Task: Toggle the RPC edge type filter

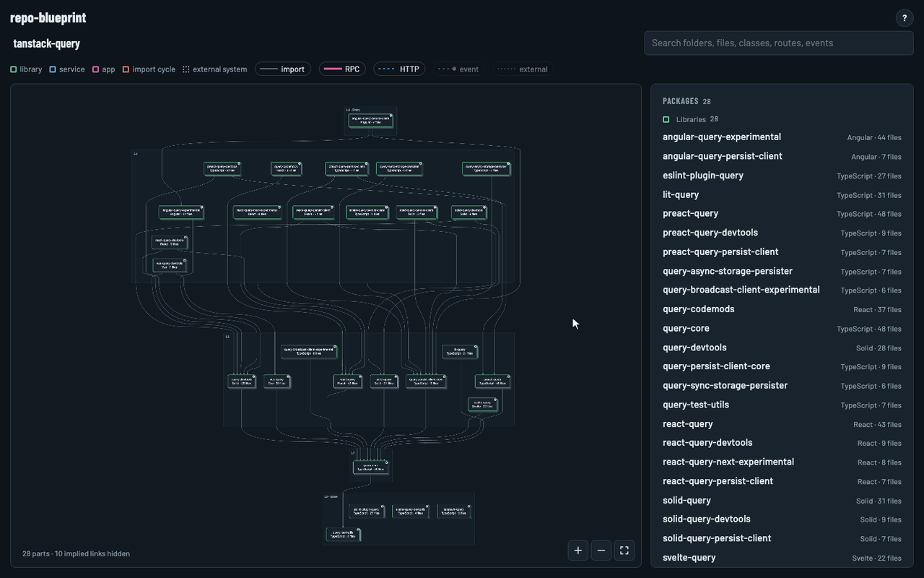Action: [x=342, y=69]
